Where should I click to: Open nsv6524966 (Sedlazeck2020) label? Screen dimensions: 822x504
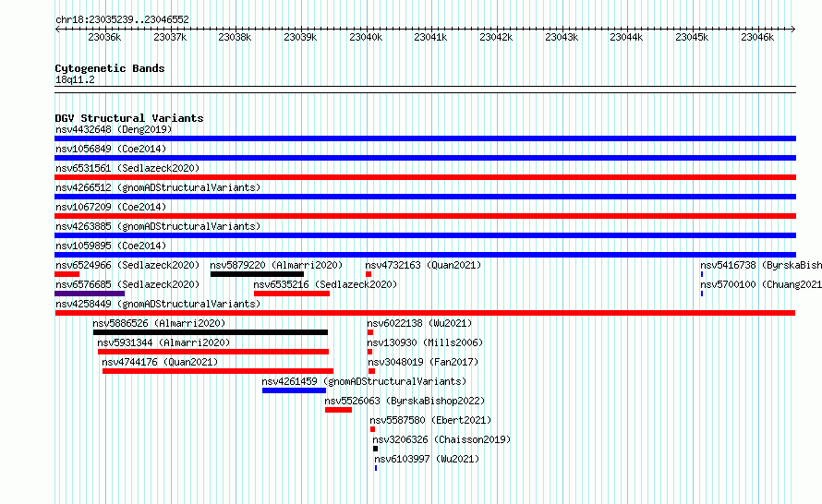point(127,265)
